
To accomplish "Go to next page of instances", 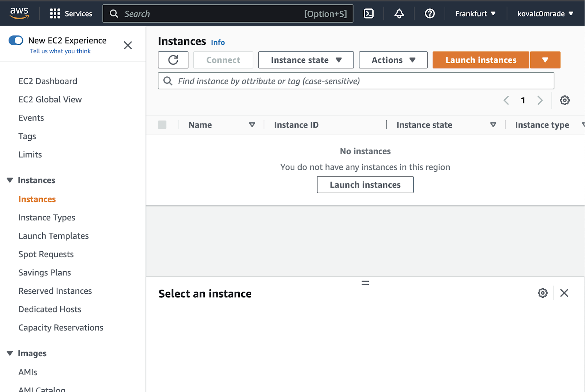I will click(x=540, y=100).
